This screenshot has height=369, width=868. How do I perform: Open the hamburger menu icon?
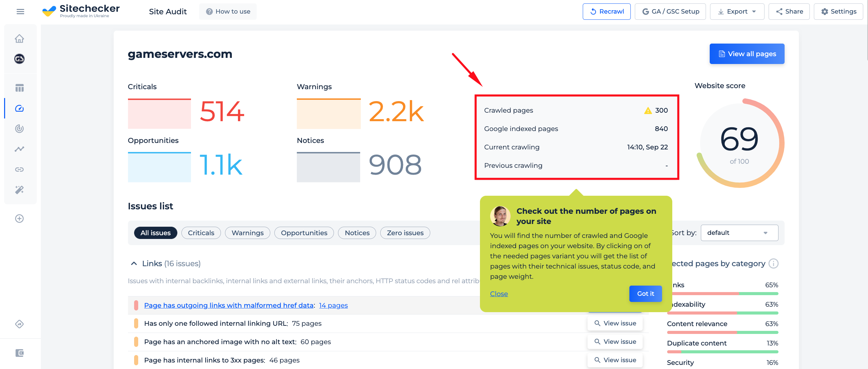[20, 12]
